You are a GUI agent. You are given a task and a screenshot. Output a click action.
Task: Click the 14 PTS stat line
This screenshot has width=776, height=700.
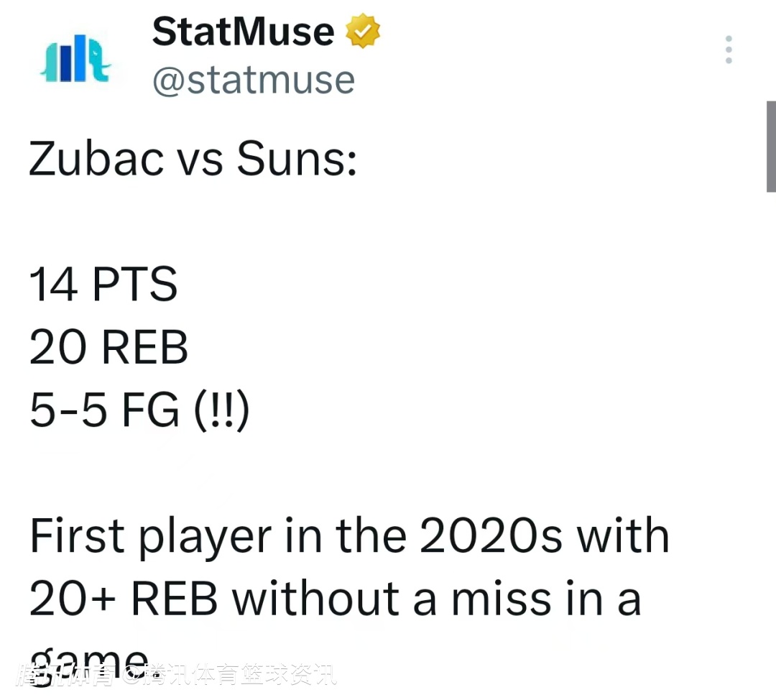click(103, 284)
